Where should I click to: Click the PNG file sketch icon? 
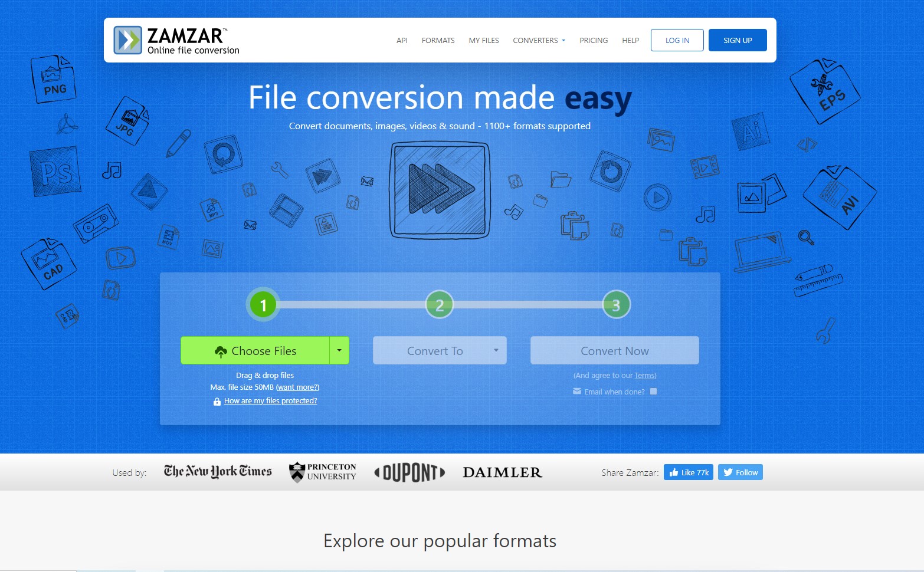pyautogui.click(x=53, y=79)
